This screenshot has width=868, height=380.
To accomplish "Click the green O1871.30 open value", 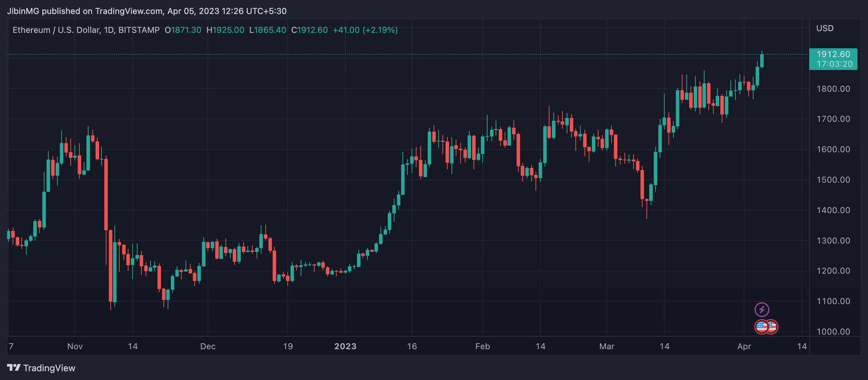I will click(x=183, y=30).
